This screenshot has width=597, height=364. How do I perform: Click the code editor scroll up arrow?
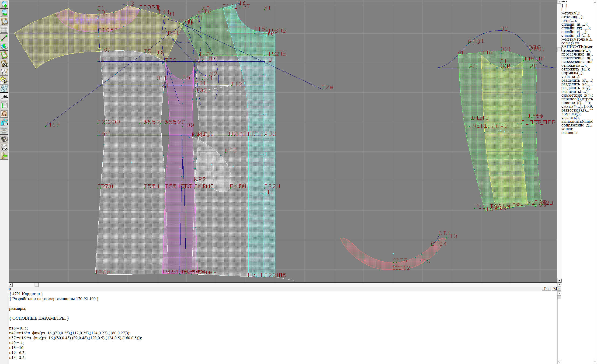point(559,294)
